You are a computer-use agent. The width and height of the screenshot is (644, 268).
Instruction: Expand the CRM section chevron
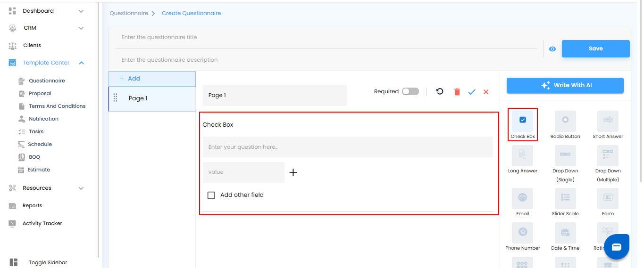click(81, 28)
